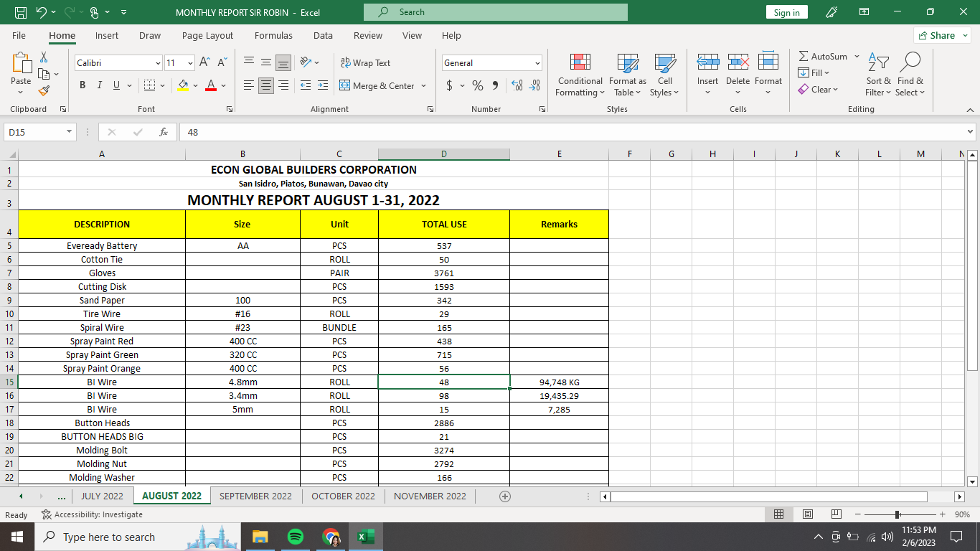The image size is (980, 551).
Task: Open Conditional Formatting menu
Action: point(580,75)
